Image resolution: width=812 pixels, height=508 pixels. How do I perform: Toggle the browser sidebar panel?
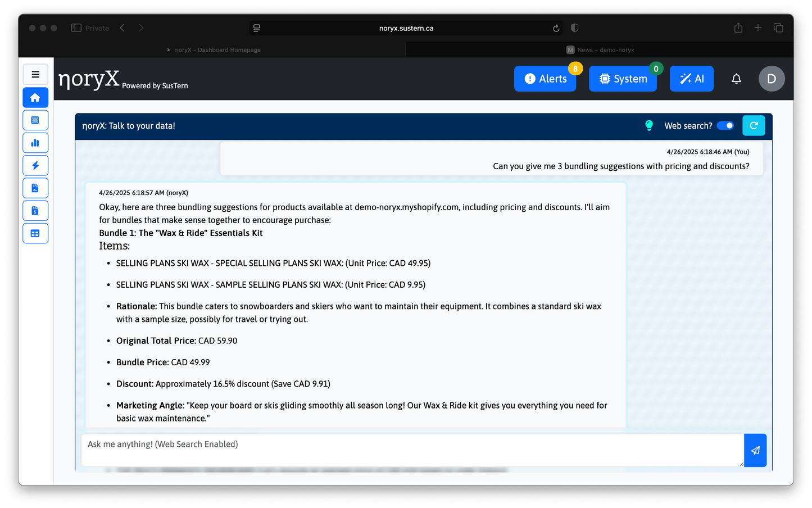(x=76, y=28)
